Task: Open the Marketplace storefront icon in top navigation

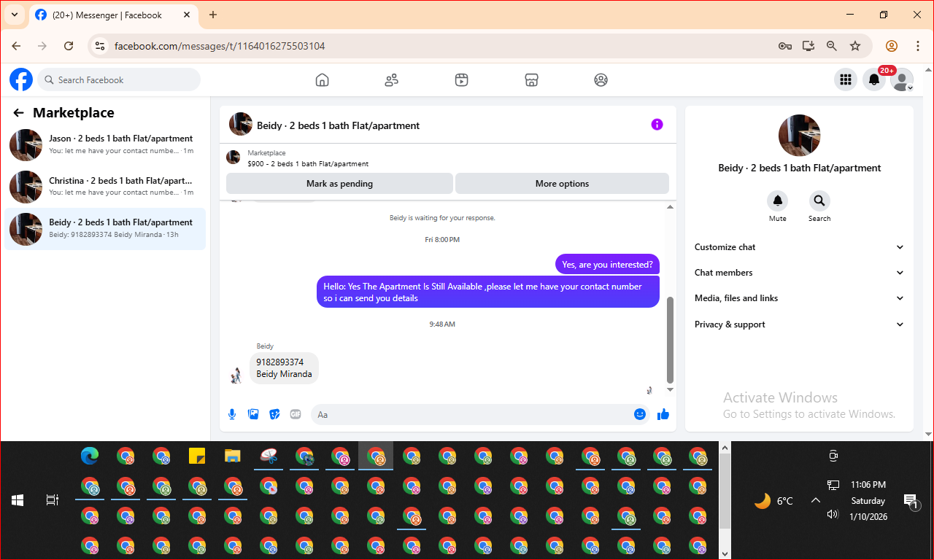Action: coord(531,80)
